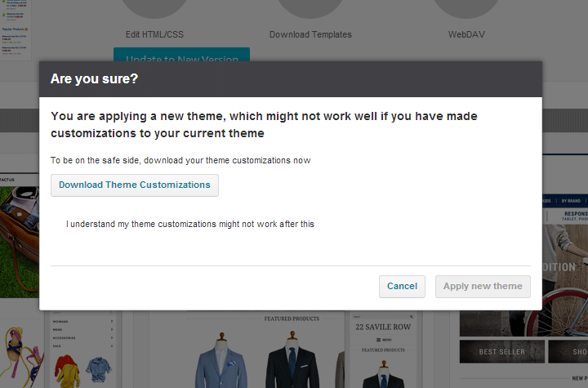Open Edit HTML/CSS behind the dialog
Screen dimensions: 588x388
coord(154,34)
